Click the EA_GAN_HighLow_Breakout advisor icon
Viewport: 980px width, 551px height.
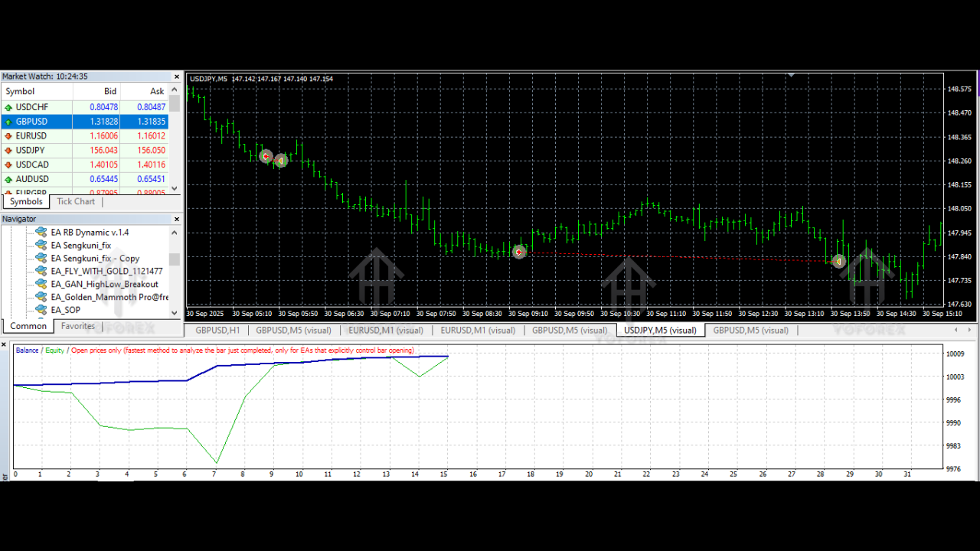click(41, 284)
